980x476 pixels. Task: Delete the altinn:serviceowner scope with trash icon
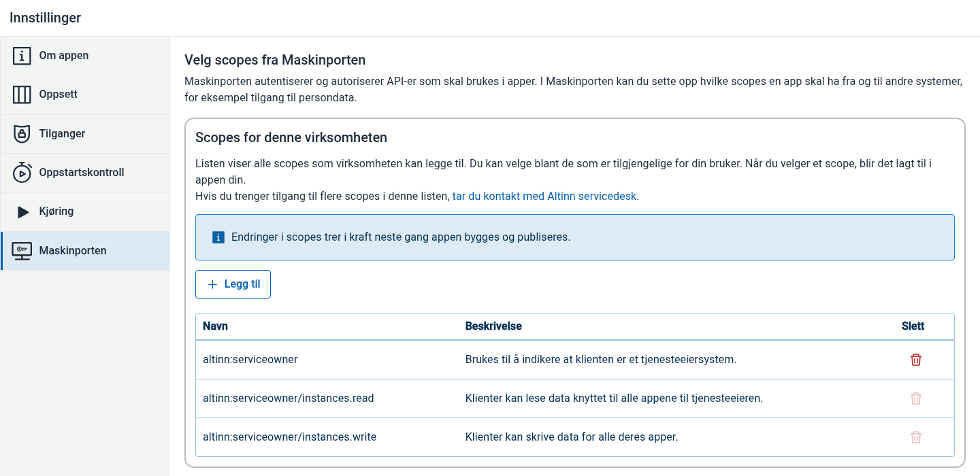[916, 360]
